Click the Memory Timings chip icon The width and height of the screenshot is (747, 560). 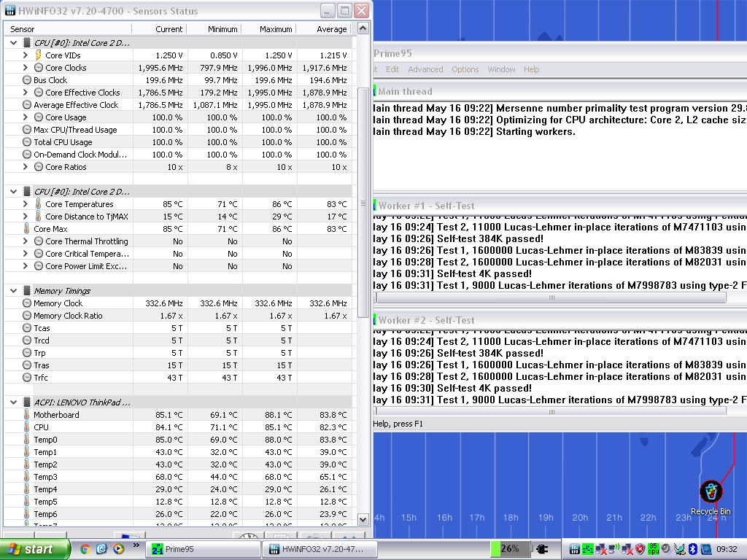coord(27,290)
